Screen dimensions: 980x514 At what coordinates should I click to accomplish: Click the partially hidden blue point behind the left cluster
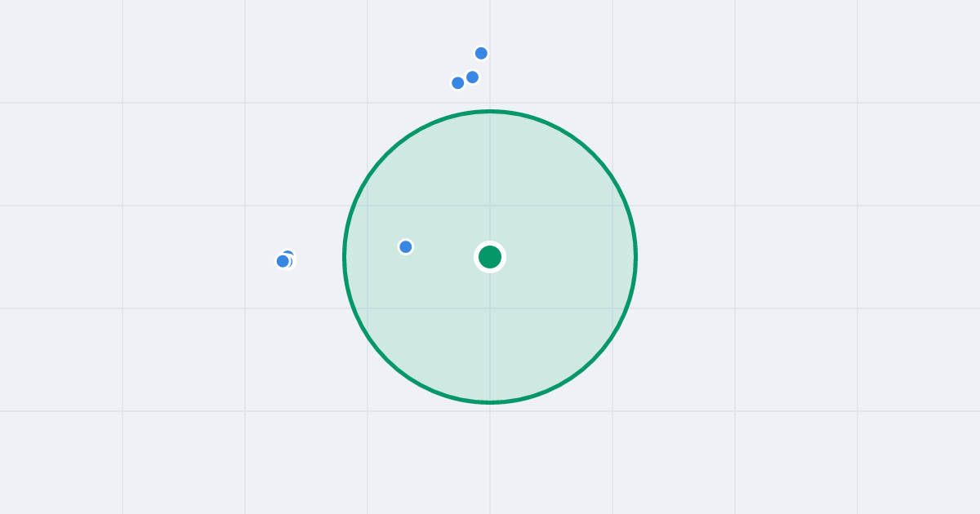coord(289,254)
